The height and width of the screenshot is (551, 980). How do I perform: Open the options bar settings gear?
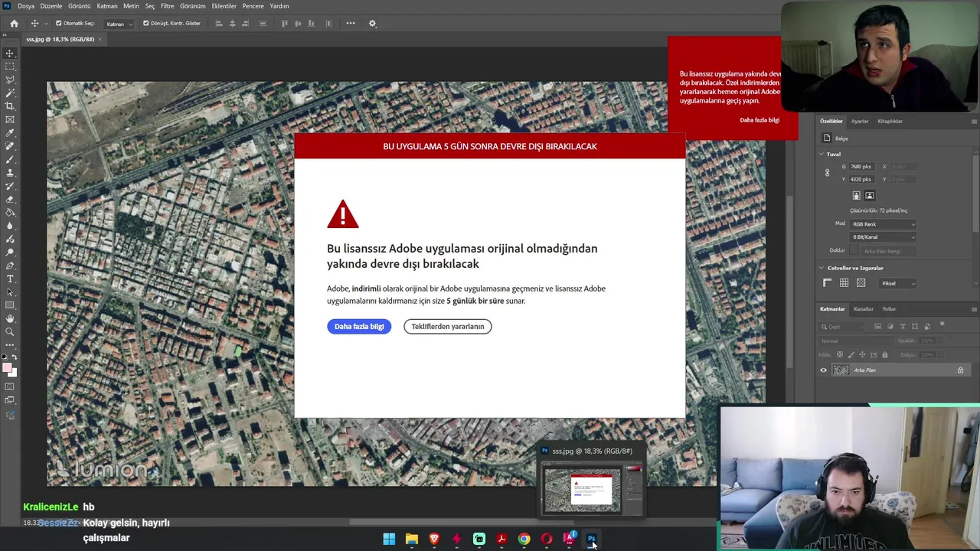(x=373, y=23)
